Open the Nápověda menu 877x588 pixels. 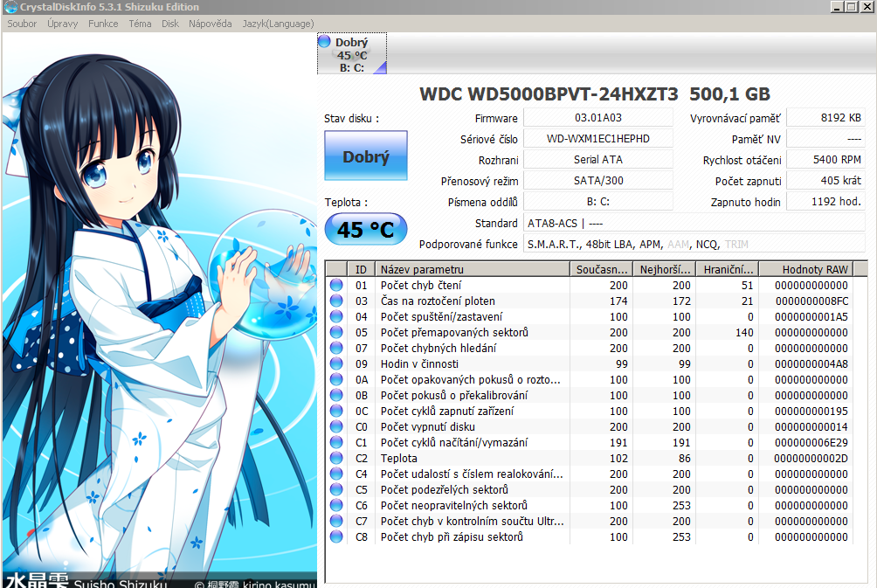click(211, 24)
